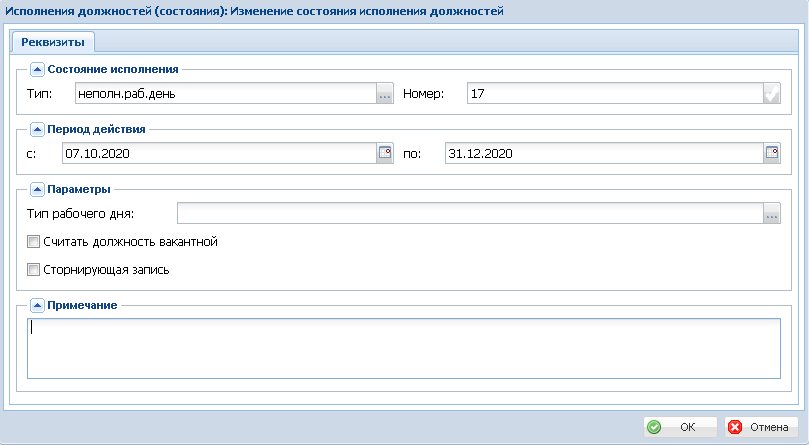Screen dimensions: 809x445
Task: Collapse the Состояние исполнения section
Action: click(37, 69)
